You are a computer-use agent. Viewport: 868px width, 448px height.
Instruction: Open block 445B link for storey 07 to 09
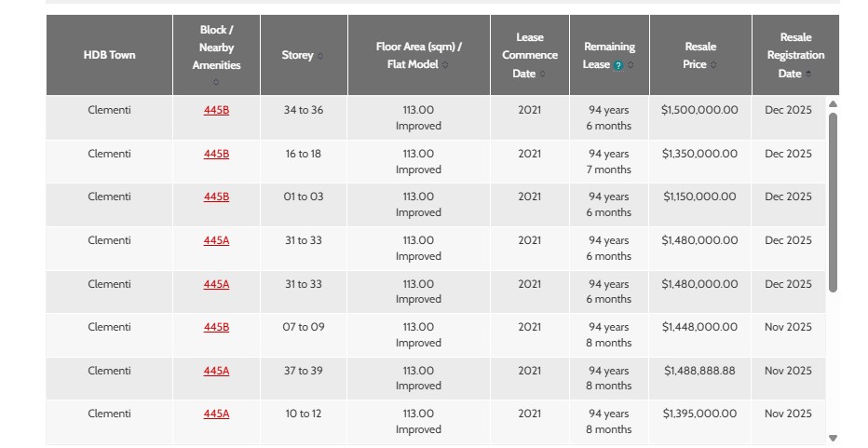216,327
